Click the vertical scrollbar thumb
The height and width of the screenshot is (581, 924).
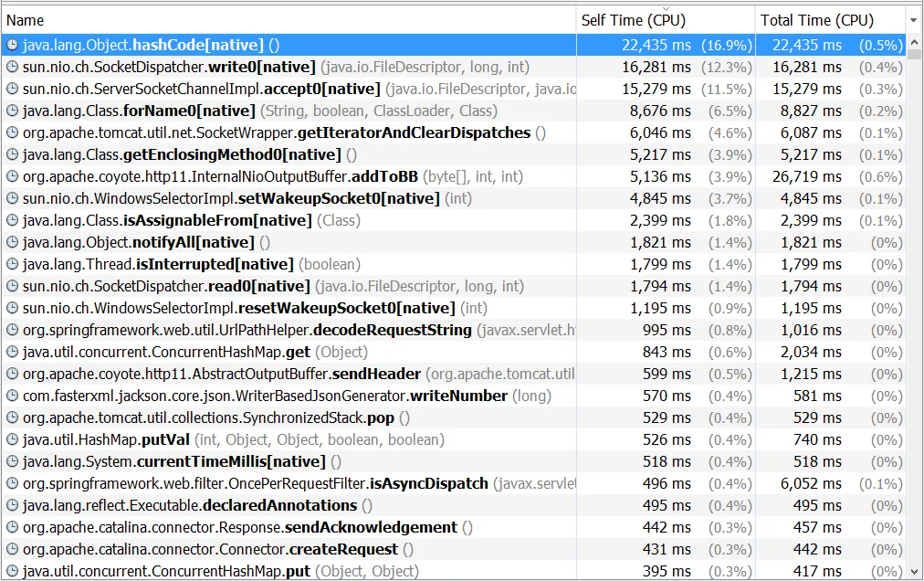click(914, 55)
